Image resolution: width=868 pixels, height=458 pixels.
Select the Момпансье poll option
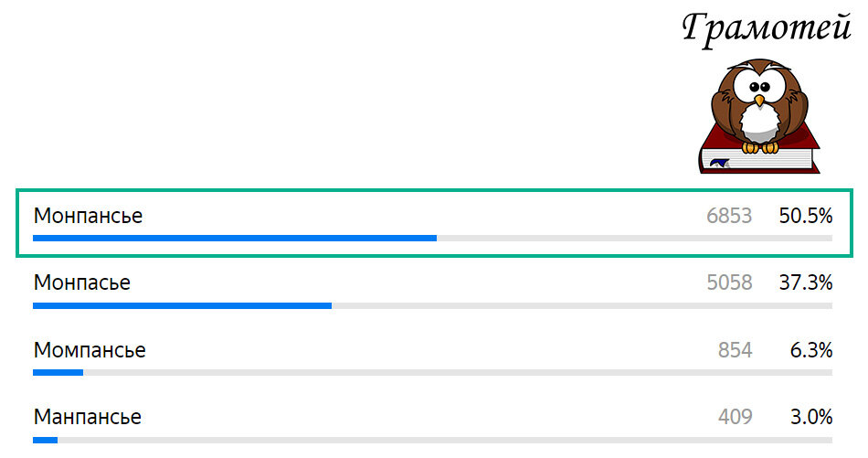[x=90, y=350]
